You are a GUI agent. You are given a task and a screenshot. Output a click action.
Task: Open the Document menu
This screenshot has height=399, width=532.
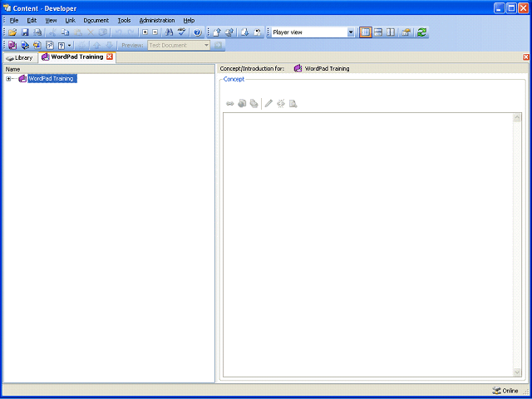pos(96,20)
